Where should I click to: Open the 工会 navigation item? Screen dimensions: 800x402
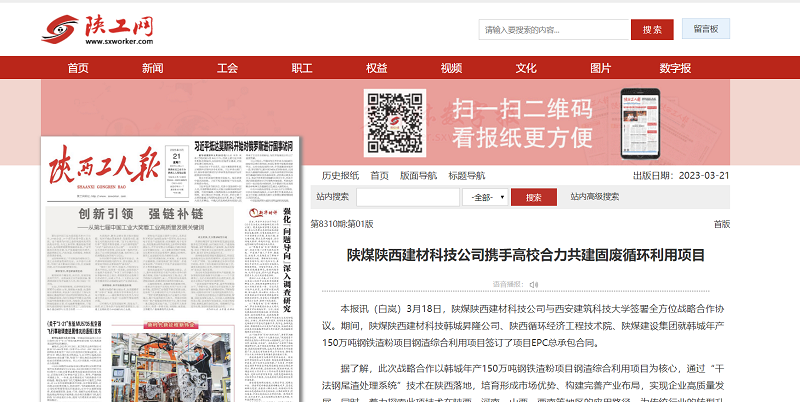coord(227,68)
